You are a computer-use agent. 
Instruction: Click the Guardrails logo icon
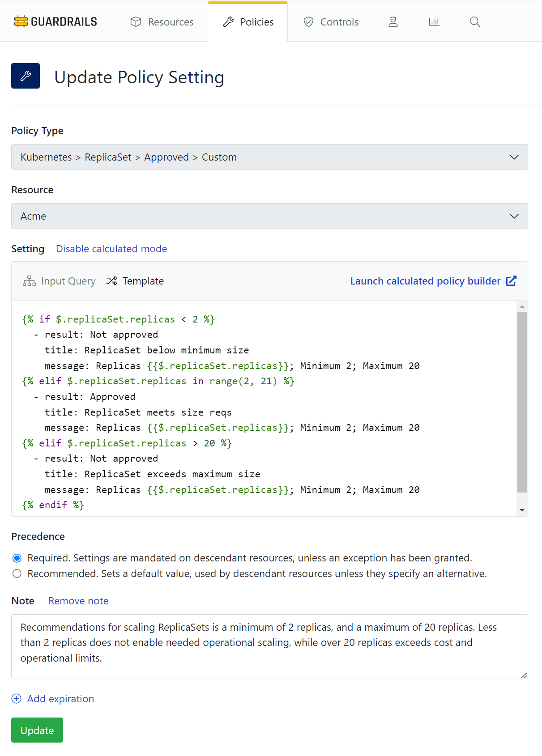[21, 21]
